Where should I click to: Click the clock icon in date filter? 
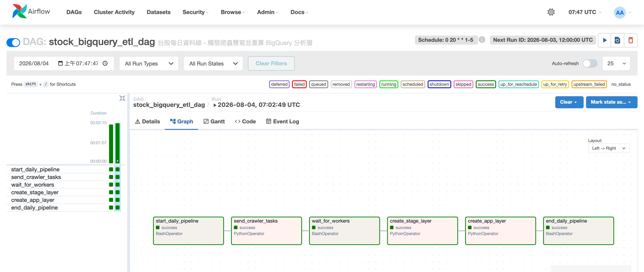(105, 63)
